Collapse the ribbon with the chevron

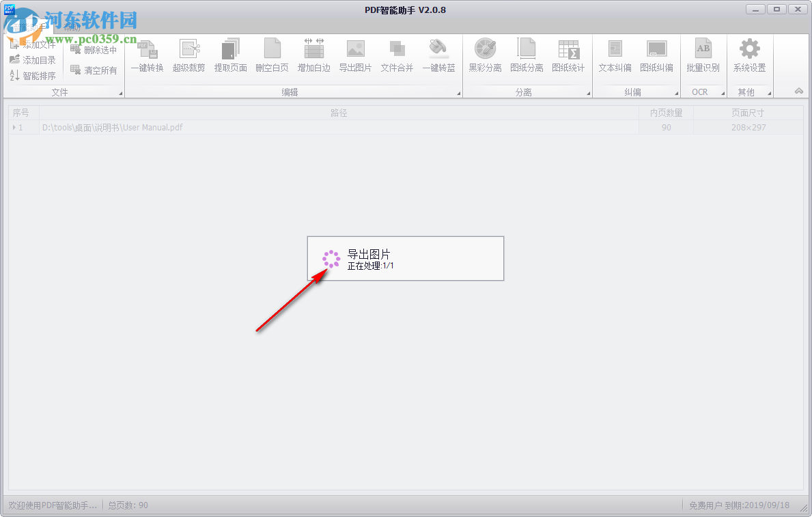(x=799, y=91)
